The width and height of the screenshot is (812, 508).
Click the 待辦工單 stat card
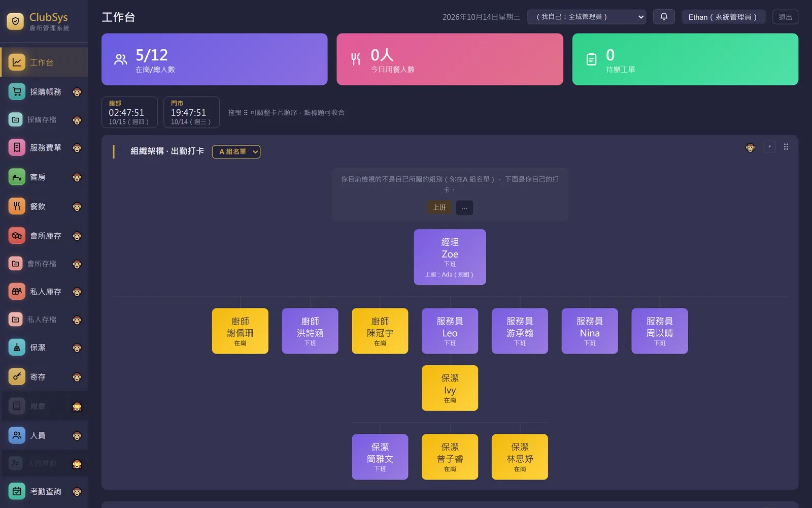coord(685,59)
